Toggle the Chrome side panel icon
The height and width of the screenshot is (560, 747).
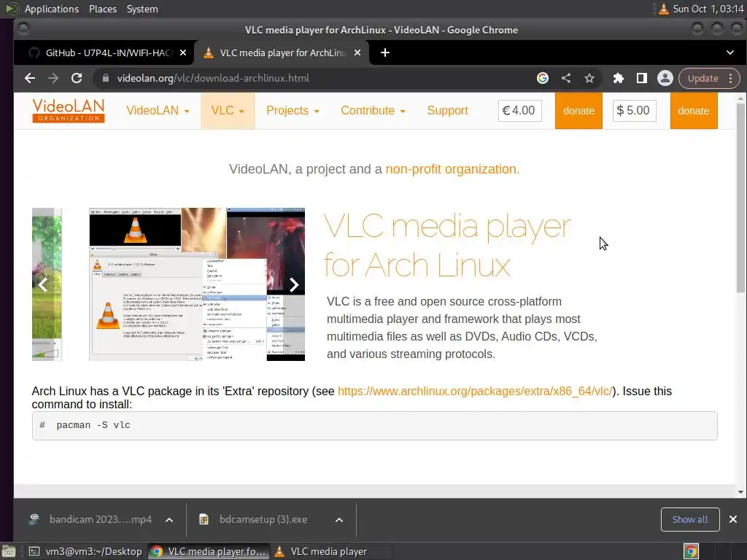pyautogui.click(x=642, y=78)
